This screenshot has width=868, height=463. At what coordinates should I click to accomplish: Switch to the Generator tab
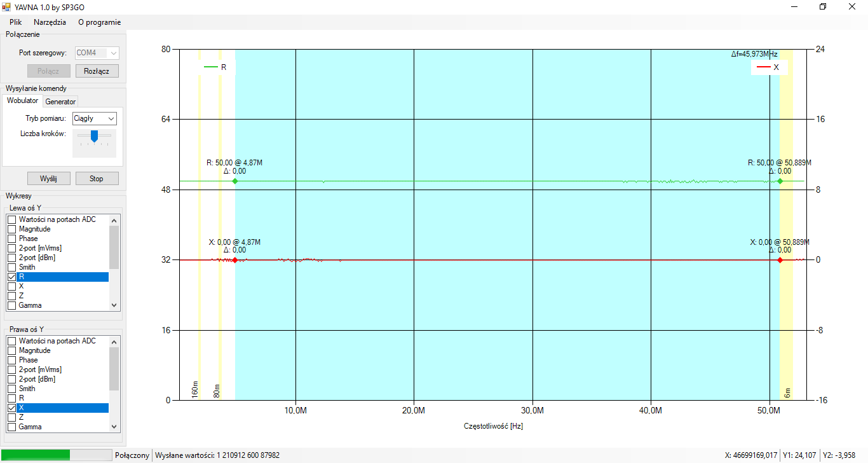[60, 102]
